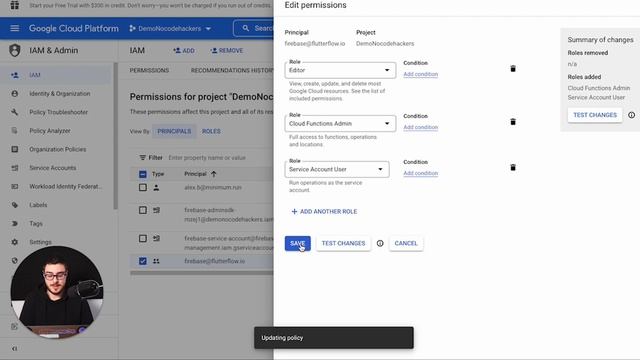The height and width of the screenshot is (360, 640).
Task: Click Organization Policies icon
Action: pos(15,149)
